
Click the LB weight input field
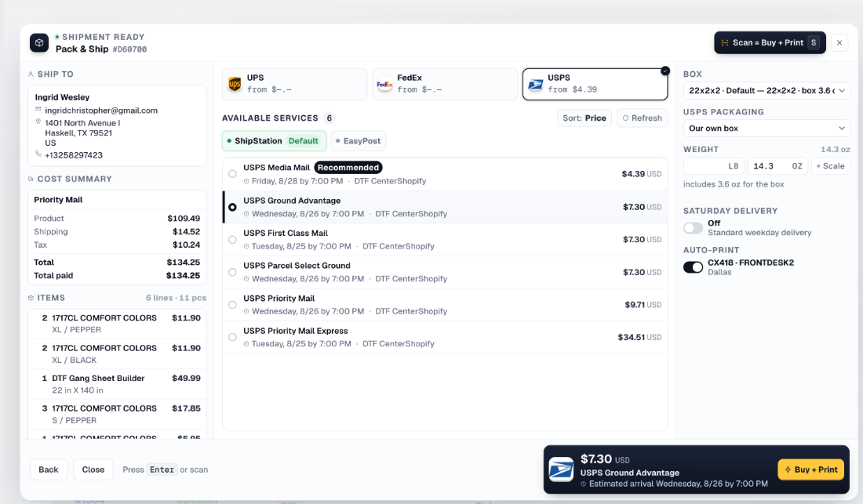pyautogui.click(x=714, y=166)
